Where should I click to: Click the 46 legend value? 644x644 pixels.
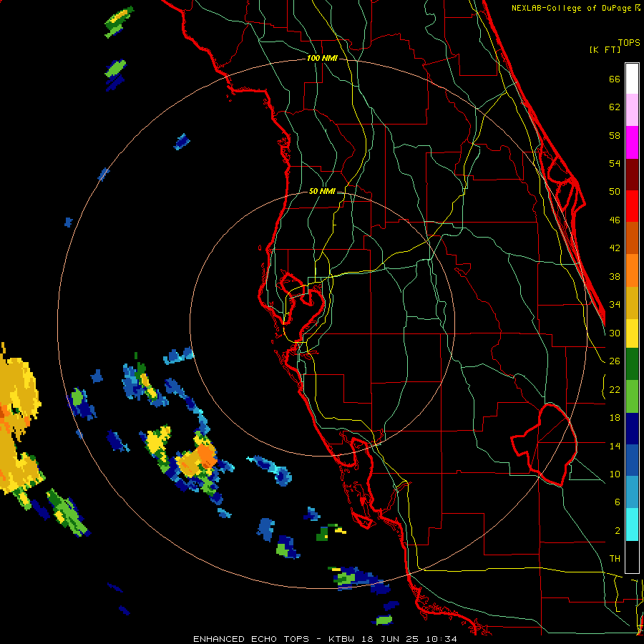tap(615, 220)
